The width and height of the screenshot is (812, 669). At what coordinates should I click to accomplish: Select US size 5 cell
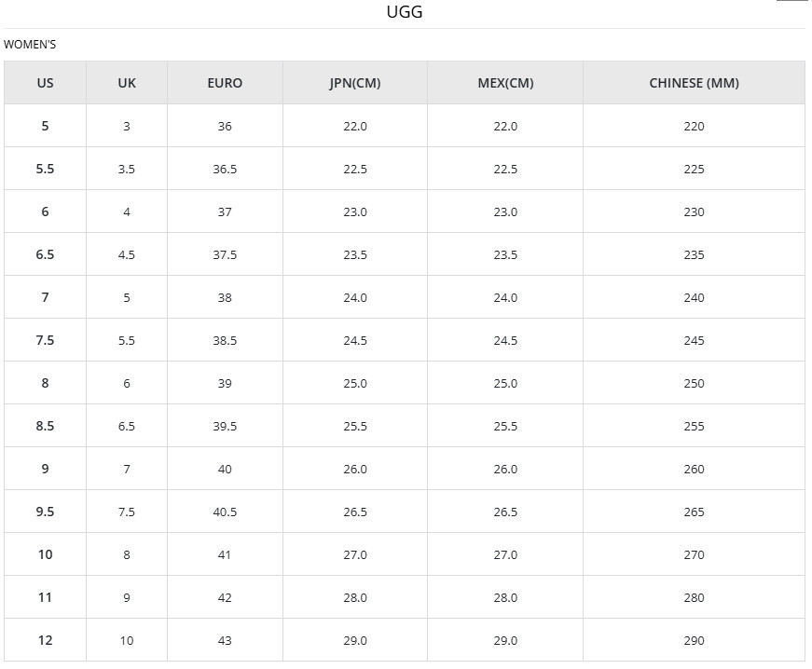(x=45, y=126)
